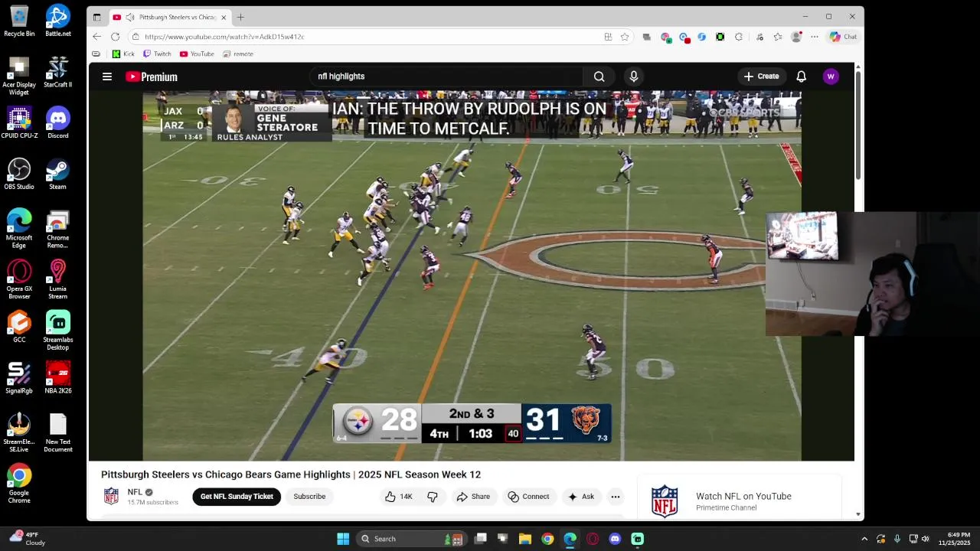Open a new browser tab

click(240, 17)
